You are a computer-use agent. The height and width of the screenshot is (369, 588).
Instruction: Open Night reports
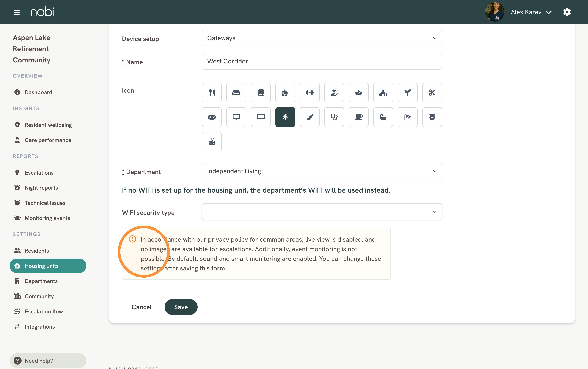pyautogui.click(x=48, y=188)
